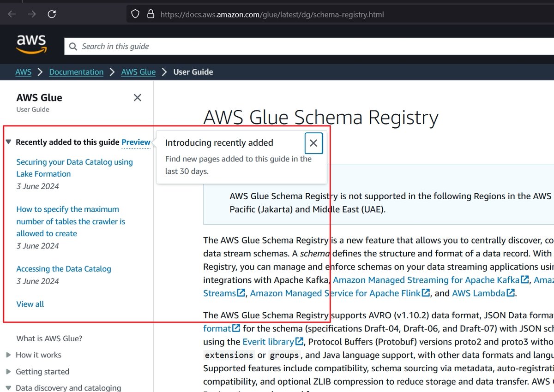Select the docs.aws.amazon.com URL in address bar
This screenshot has width=554, height=392.
pos(272,14)
